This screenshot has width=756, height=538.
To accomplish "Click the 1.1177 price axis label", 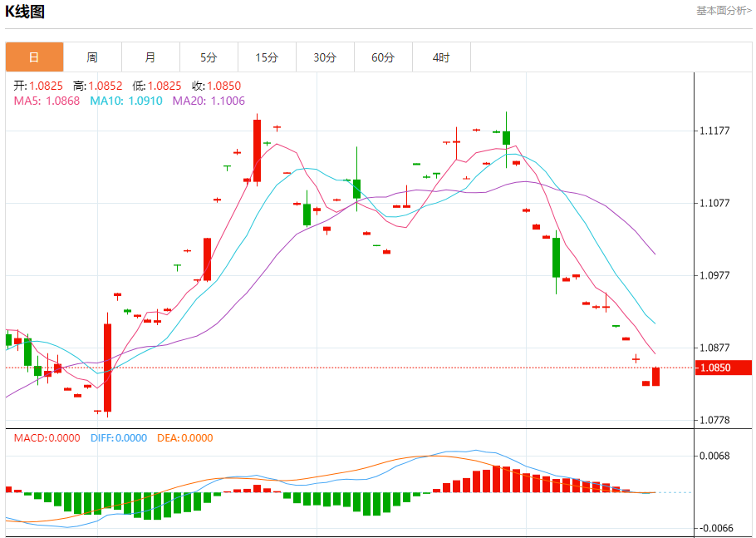I will (714, 131).
